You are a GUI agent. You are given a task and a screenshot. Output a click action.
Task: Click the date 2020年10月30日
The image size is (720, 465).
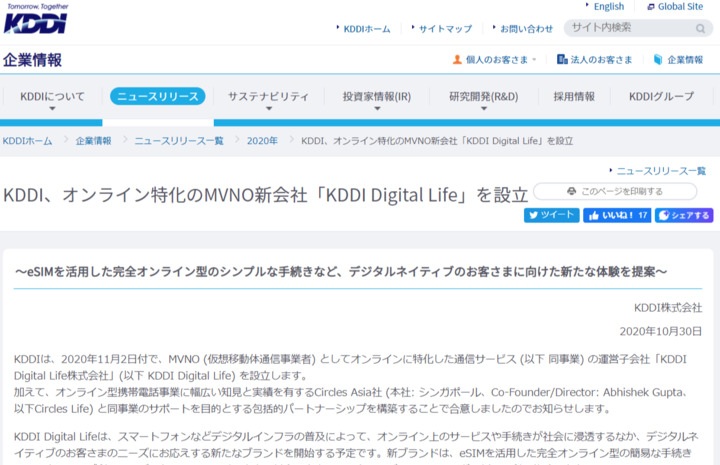click(x=660, y=331)
